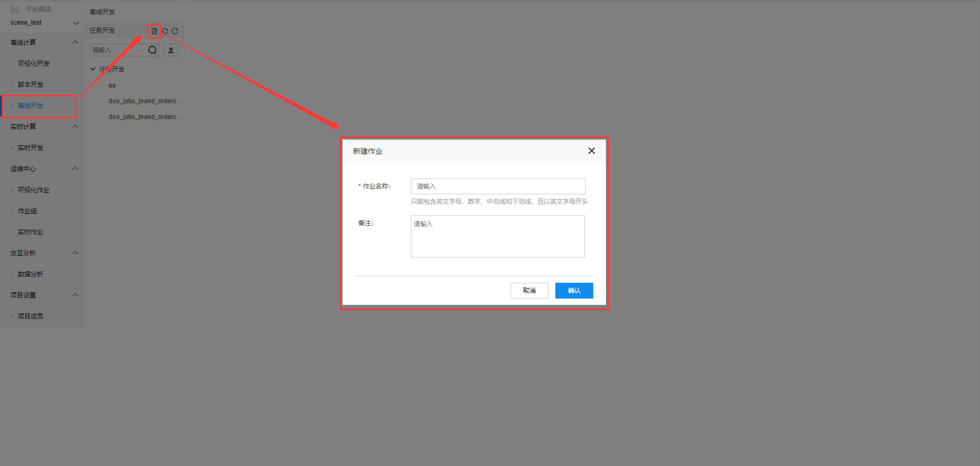Viewport: 980px width, 466px height.
Task: Collapse the 实时计算 menu section
Action: click(75, 126)
